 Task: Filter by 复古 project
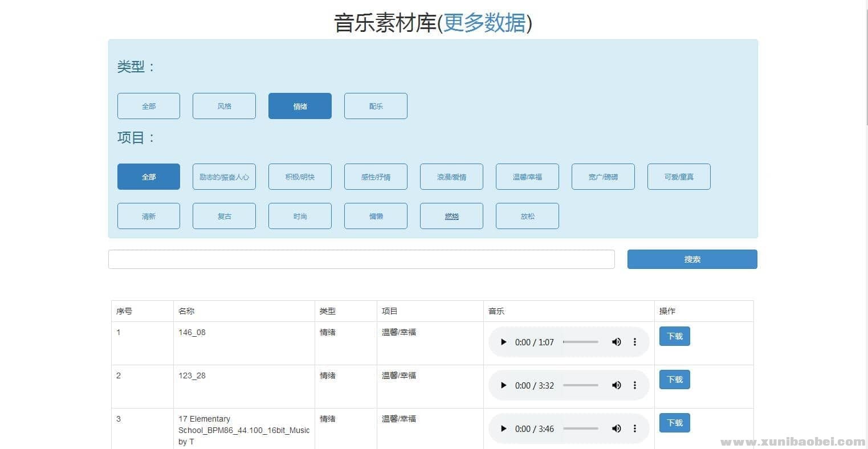point(224,216)
